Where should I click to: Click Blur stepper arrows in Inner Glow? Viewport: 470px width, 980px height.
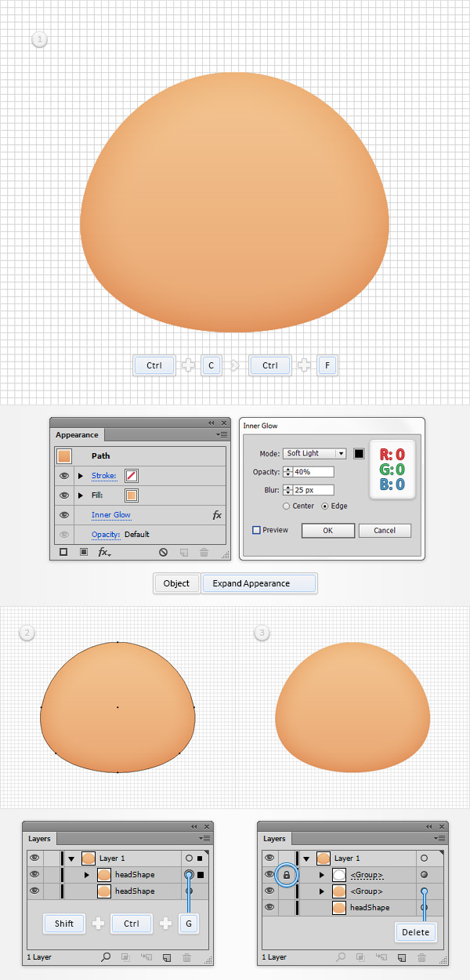(x=287, y=490)
